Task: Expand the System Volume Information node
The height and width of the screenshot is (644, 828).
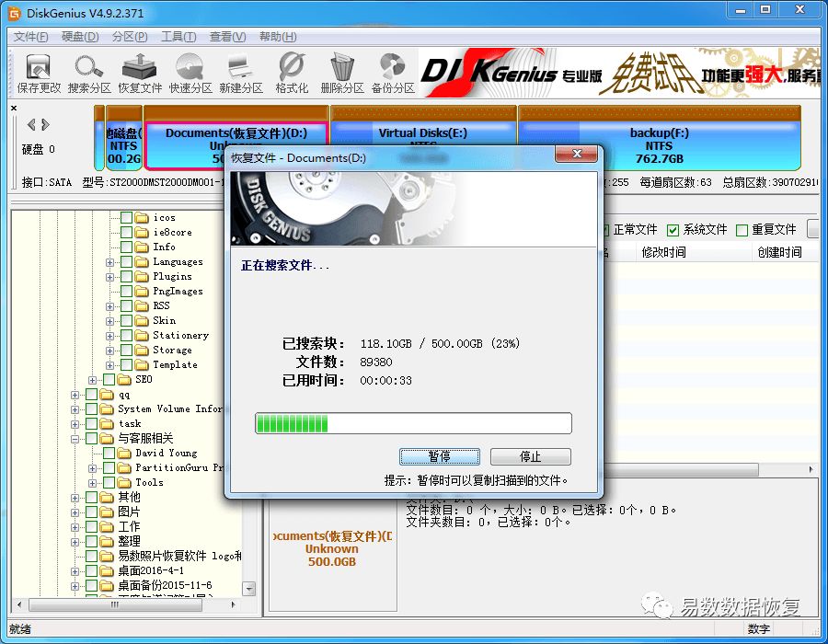Action: point(75,409)
